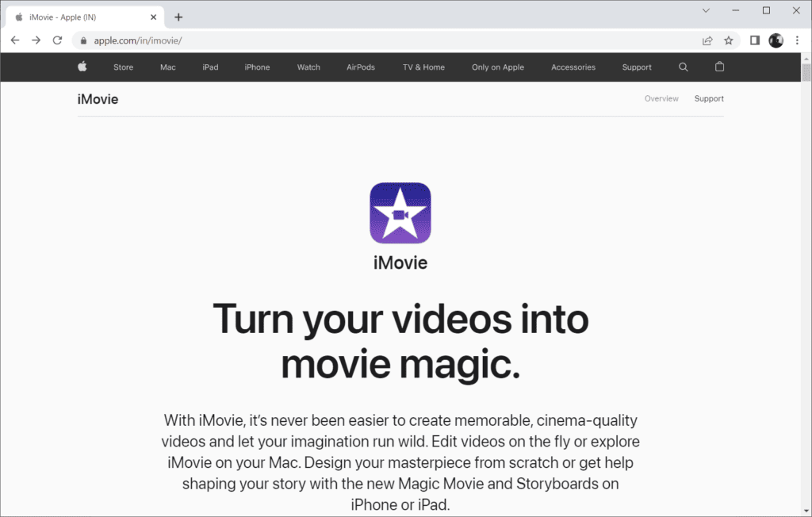Close the iMovie - Apple (IN) tab

153,17
